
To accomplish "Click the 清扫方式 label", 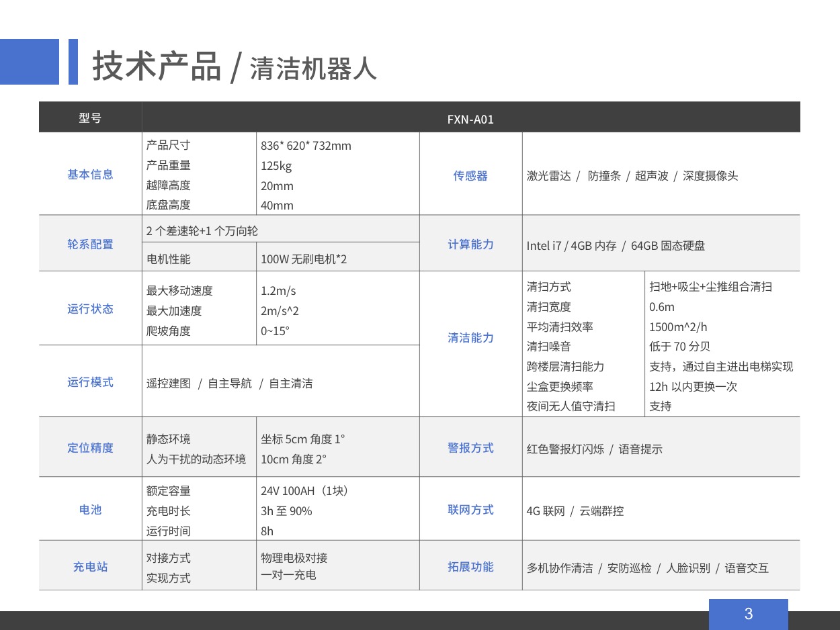I will click(549, 287).
